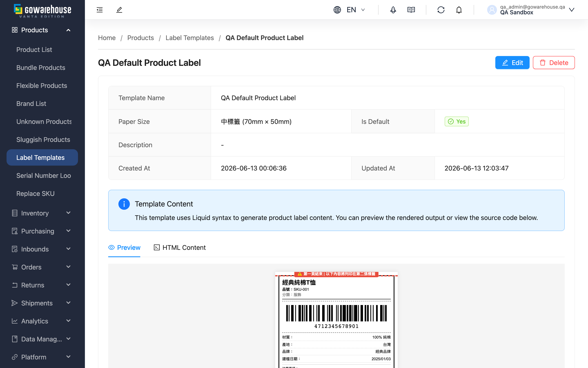Click the Yes default status tag

point(457,121)
